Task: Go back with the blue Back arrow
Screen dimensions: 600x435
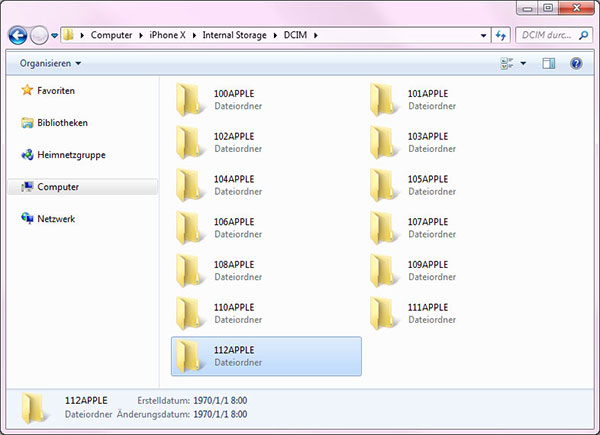Action: (x=18, y=36)
